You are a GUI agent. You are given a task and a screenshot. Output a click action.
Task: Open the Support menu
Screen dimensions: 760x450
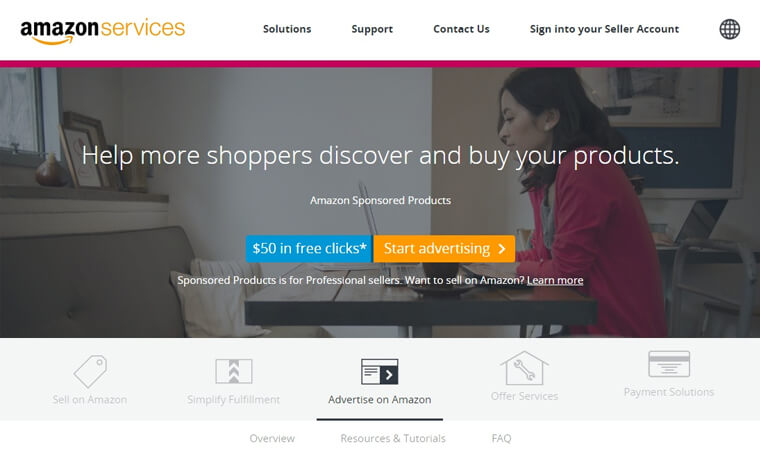[x=372, y=29]
